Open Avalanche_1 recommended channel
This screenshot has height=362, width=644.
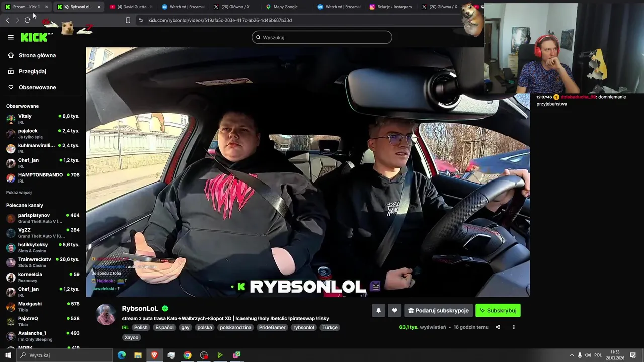click(x=43, y=336)
